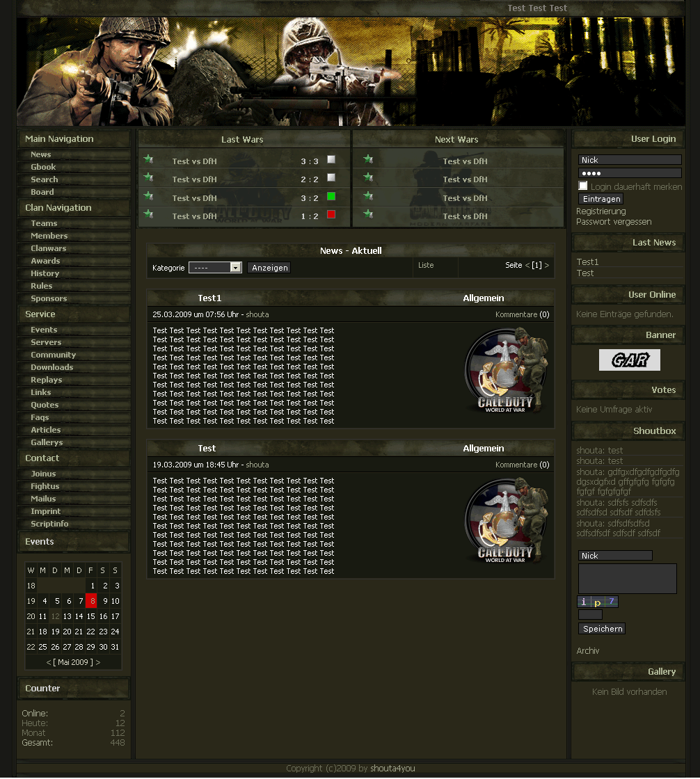
Task: Go to previous news page arrow
Action: [x=527, y=265]
